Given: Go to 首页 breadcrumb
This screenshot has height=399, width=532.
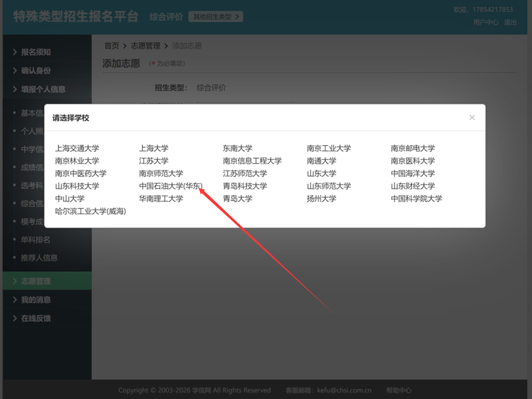Looking at the screenshot, I should [111, 46].
